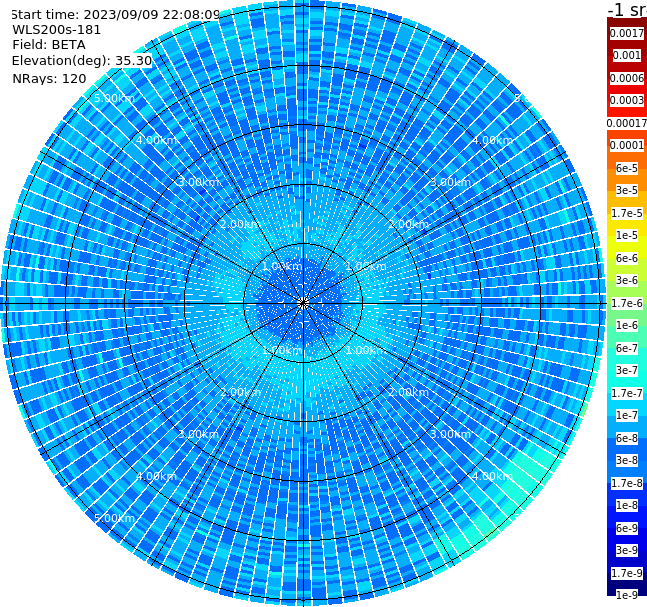
Task: Select the 2.00km range label in lower-left quadrant
Action: pos(241,392)
